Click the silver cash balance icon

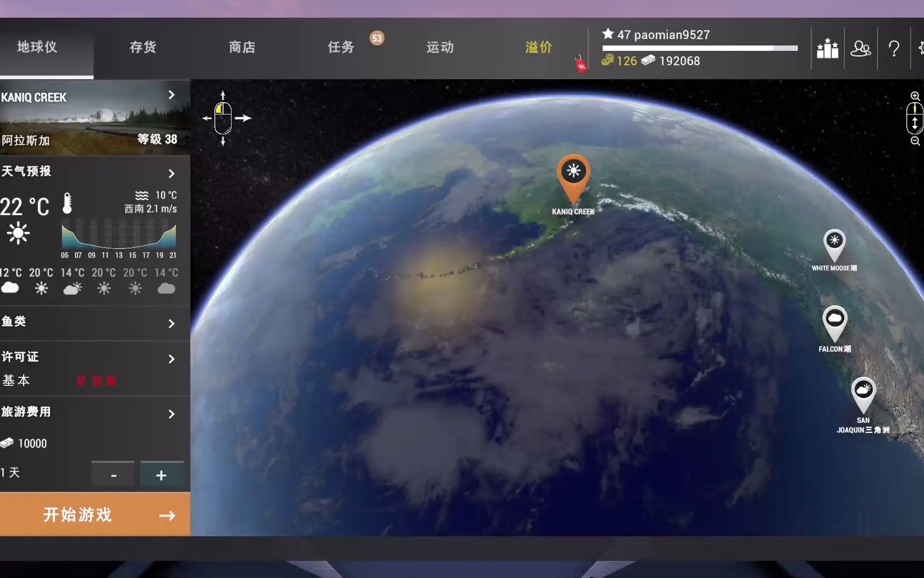tap(648, 60)
